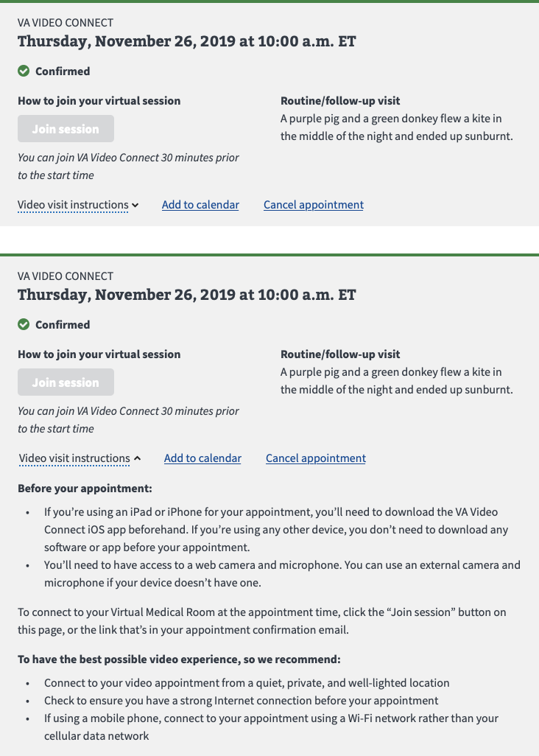
Task: Open Add to calendar on the second appointment
Action: pyautogui.click(x=202, y=458)
